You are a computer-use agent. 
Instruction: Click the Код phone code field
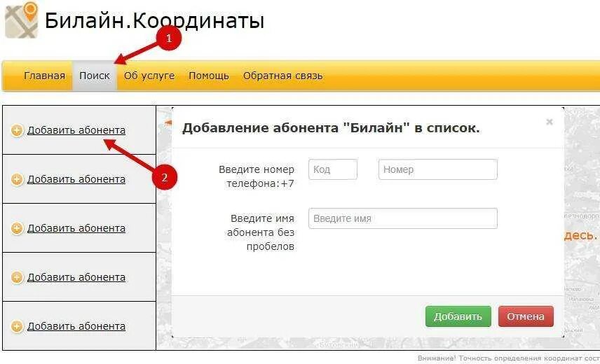point(333,169)
